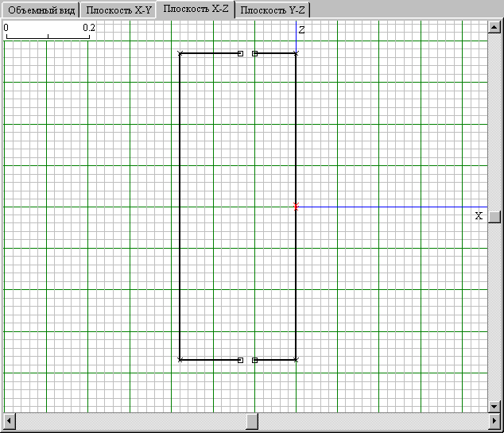The height and width of the screenshot is (433, 504).
Task: Open the Плоскость X-Y tab
Action: coord(118,10)
